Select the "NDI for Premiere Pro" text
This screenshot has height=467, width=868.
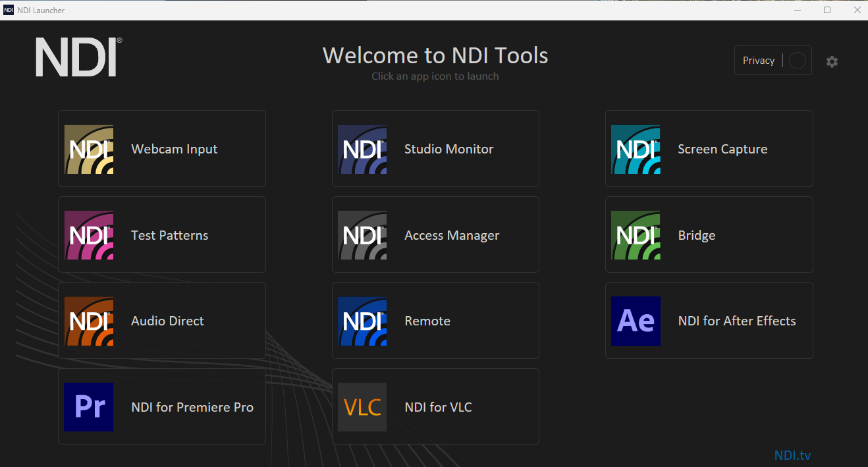pos(192,407)
